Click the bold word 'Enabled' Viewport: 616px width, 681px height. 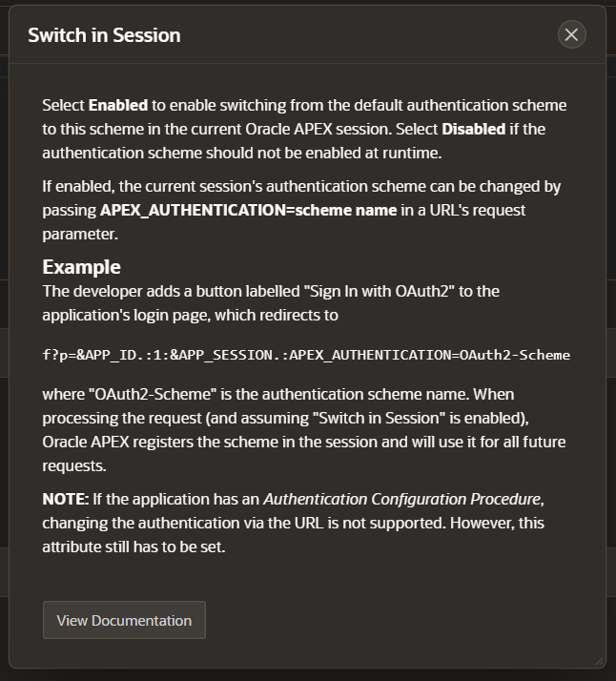(118, 105)
